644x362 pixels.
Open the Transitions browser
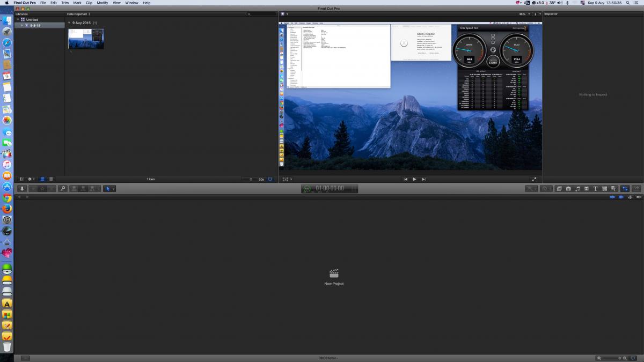(587, 189)
